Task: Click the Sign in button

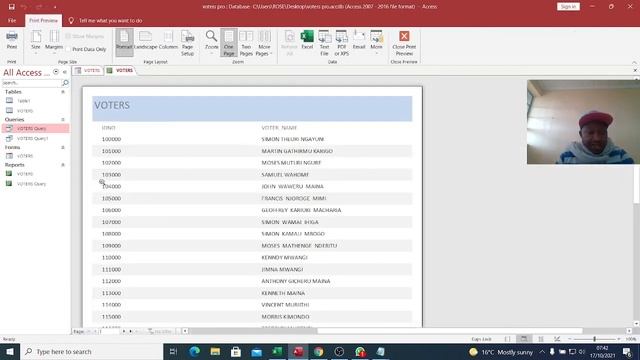Action: (x=568, y=7)
